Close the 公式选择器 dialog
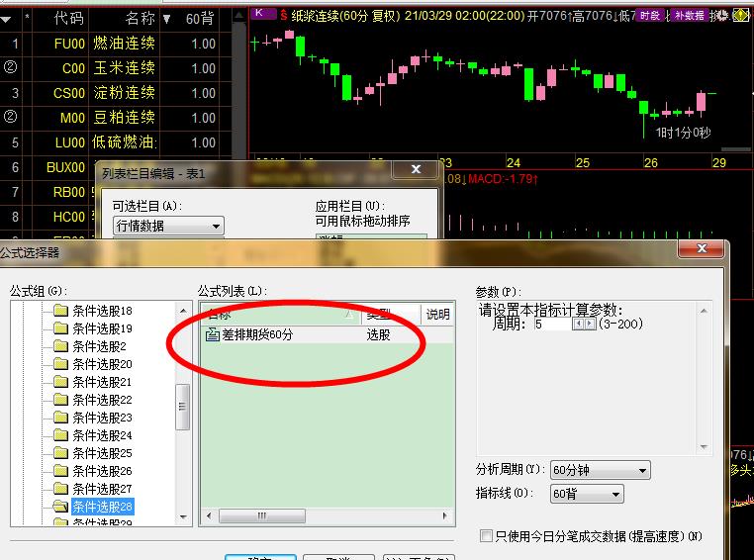This screenshot has width=754, height=560. (702, 248)
